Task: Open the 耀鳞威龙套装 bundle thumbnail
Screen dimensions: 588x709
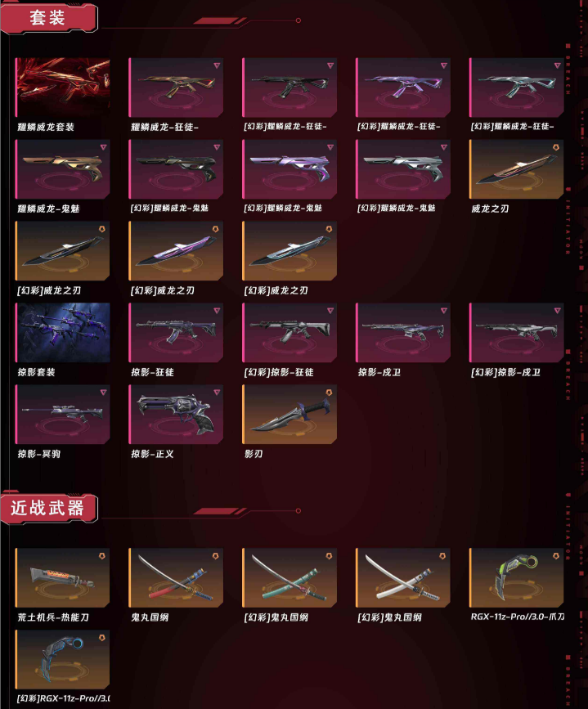Action: pos(62,88)
